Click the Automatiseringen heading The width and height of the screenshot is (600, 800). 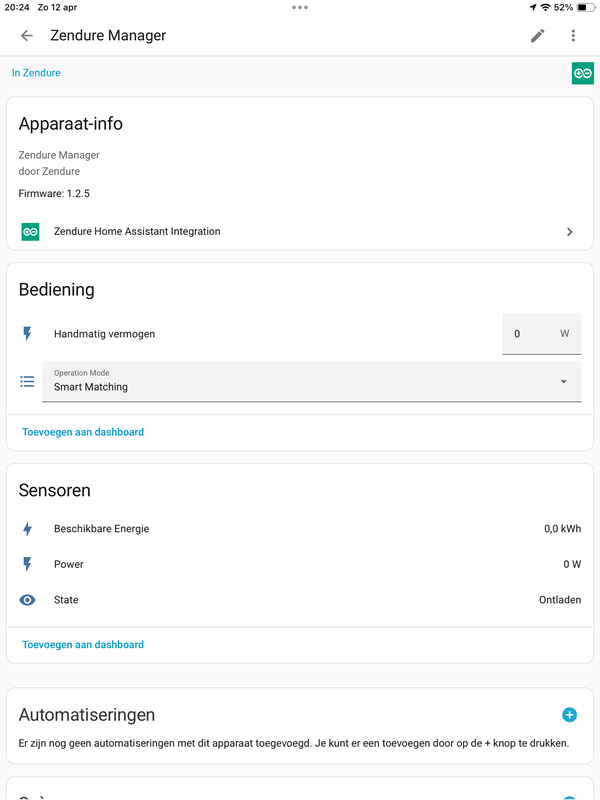click(x=87, y=715)
